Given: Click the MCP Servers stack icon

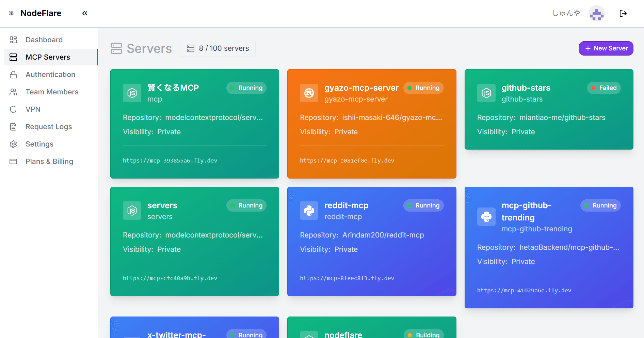Looking at the screenshot, I should click(13, 57).
